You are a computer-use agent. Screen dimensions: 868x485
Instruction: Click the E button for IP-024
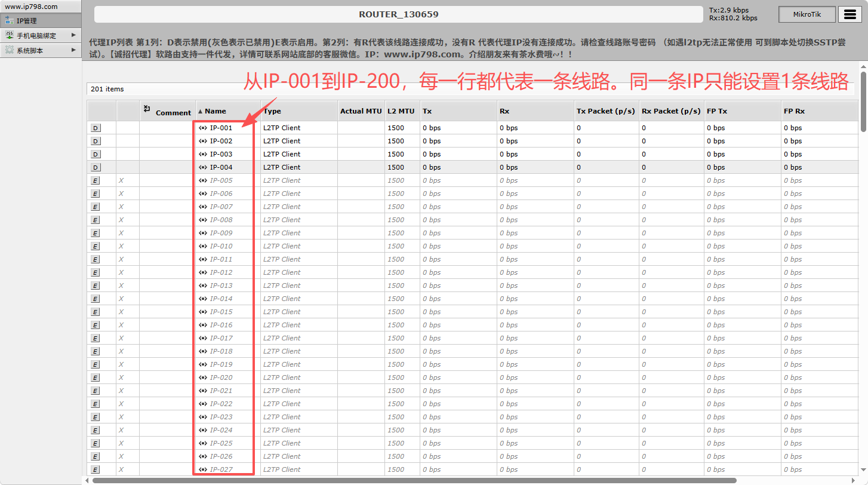(96, 430)
